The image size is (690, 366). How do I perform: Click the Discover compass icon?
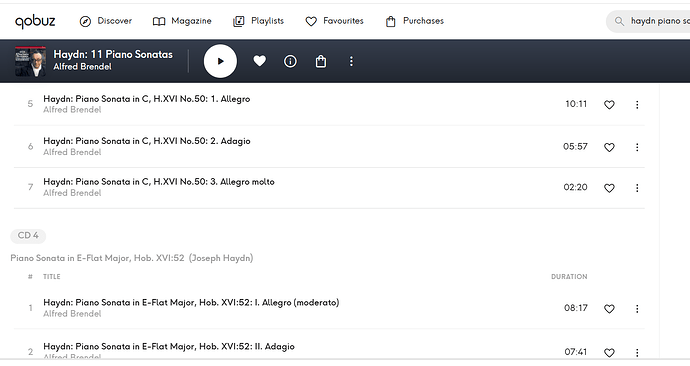(x=85, y=21)
